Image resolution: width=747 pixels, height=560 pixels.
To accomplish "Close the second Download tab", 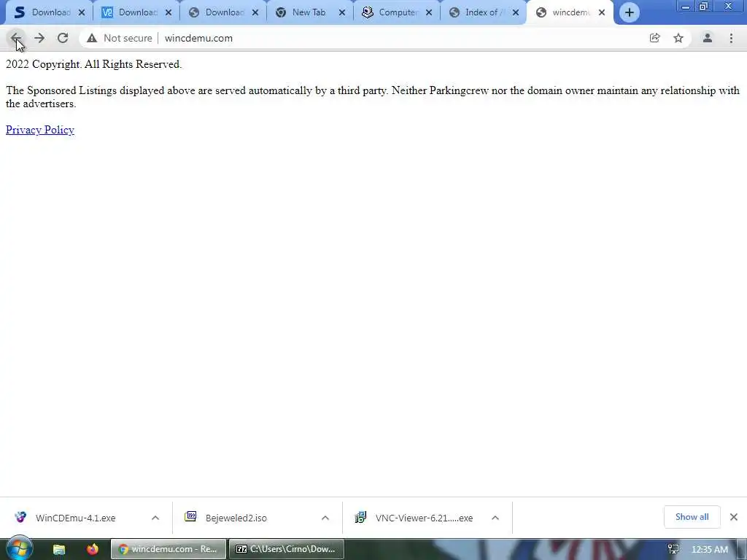I will (169, 12).
